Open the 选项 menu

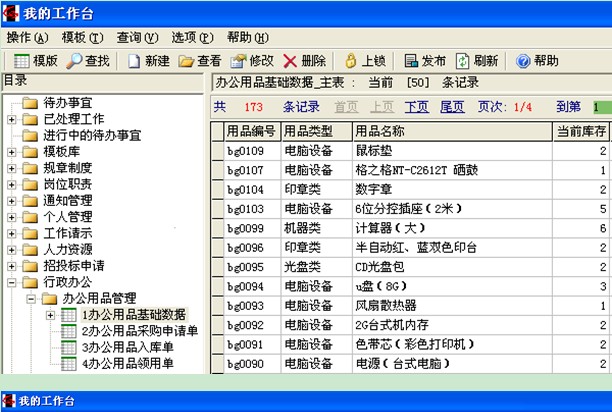(x=192, y=37)
